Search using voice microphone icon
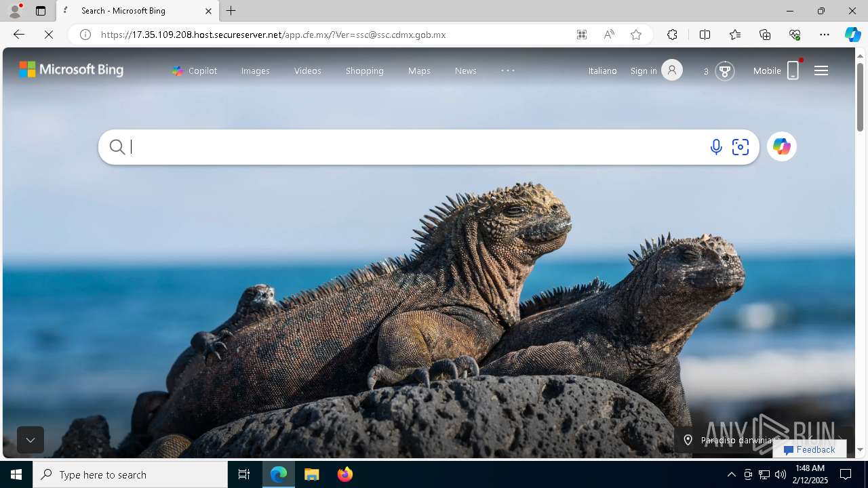 pos(716,147)
